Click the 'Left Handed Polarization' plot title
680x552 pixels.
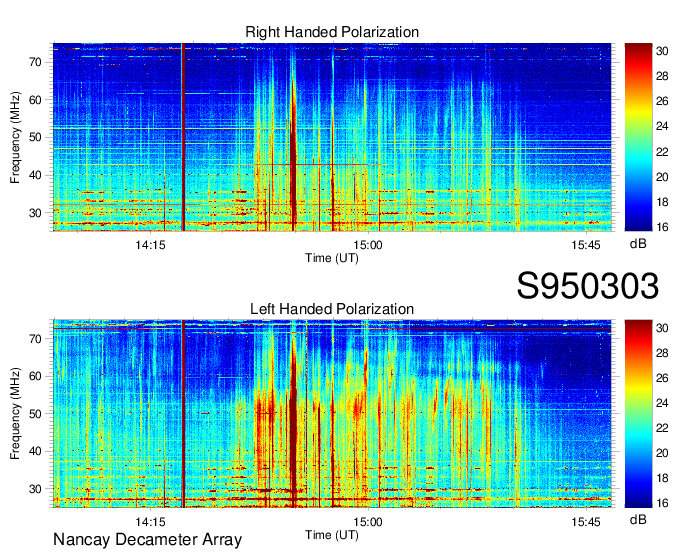coord(332,309)
